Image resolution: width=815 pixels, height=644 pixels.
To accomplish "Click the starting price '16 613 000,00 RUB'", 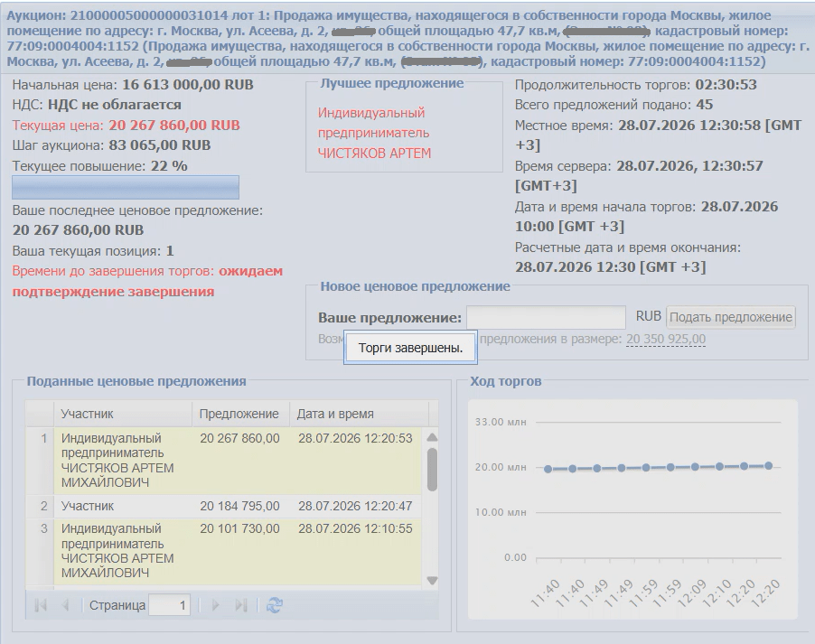I will coord(188,85).
